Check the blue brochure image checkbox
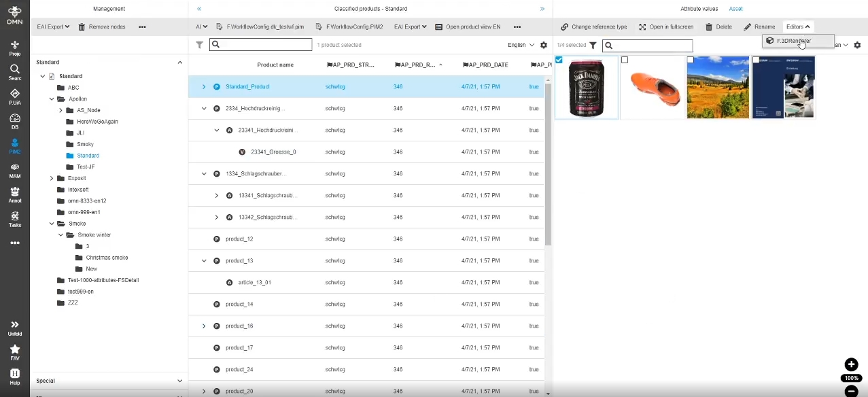Image resolution: width=868 pixels, height=397 pixels. click(756, 61)
